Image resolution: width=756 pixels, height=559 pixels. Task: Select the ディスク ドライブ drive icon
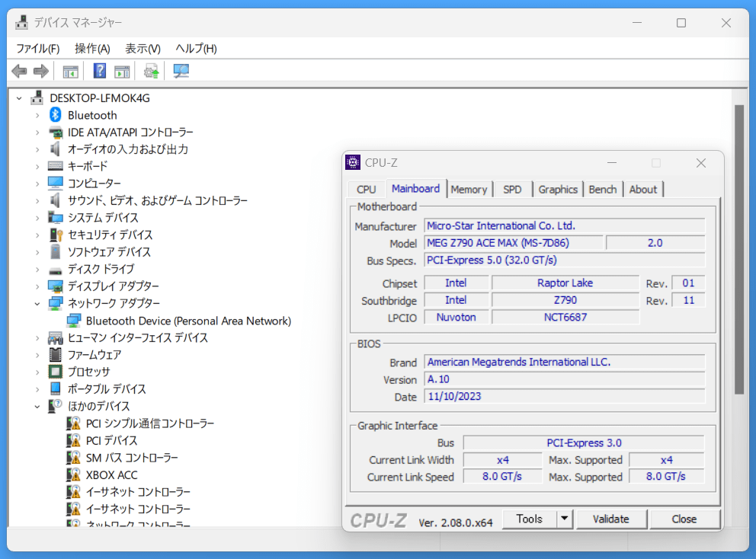point(56,270)
